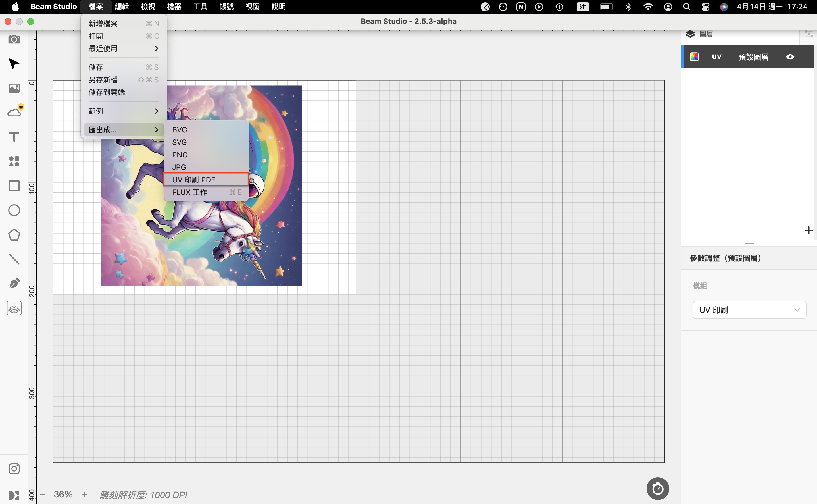Open the Siri icon in menu bar
Screen dimensions: 817x504
coord(723,7)
